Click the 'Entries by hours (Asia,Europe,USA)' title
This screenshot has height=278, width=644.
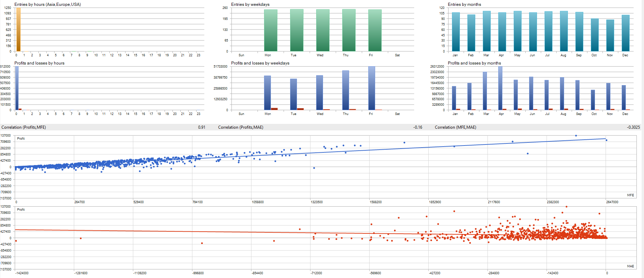(48, 4)
